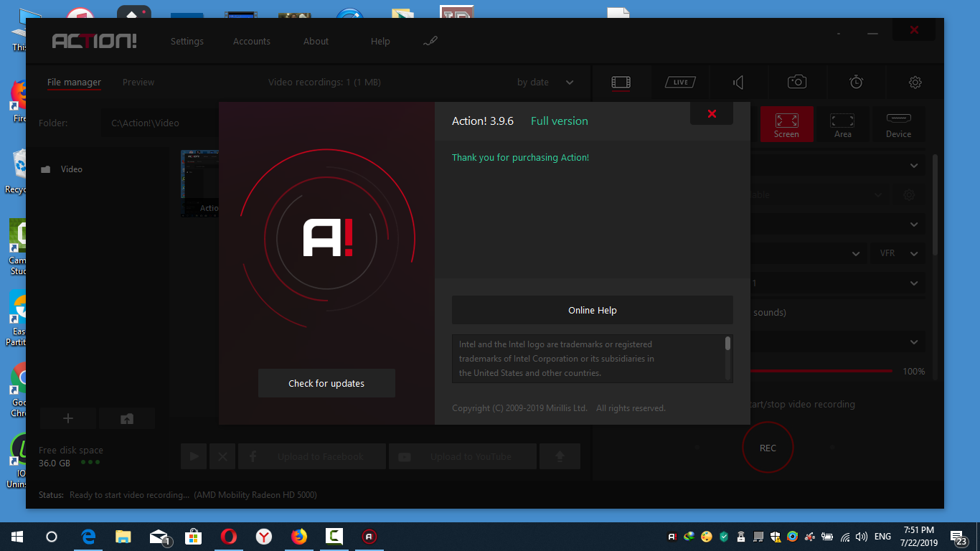
Task: Click the Action! taskbar button
Action: tap(369, 537)
